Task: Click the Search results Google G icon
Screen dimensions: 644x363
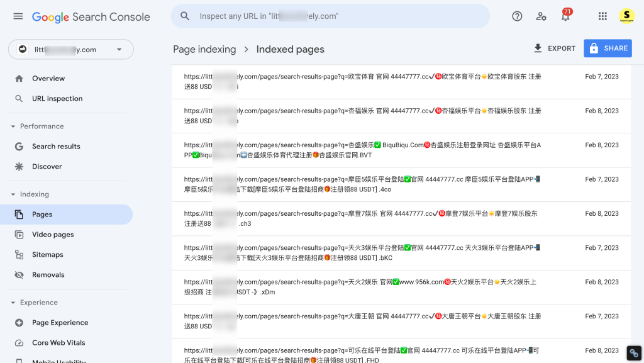Action: 19,147
